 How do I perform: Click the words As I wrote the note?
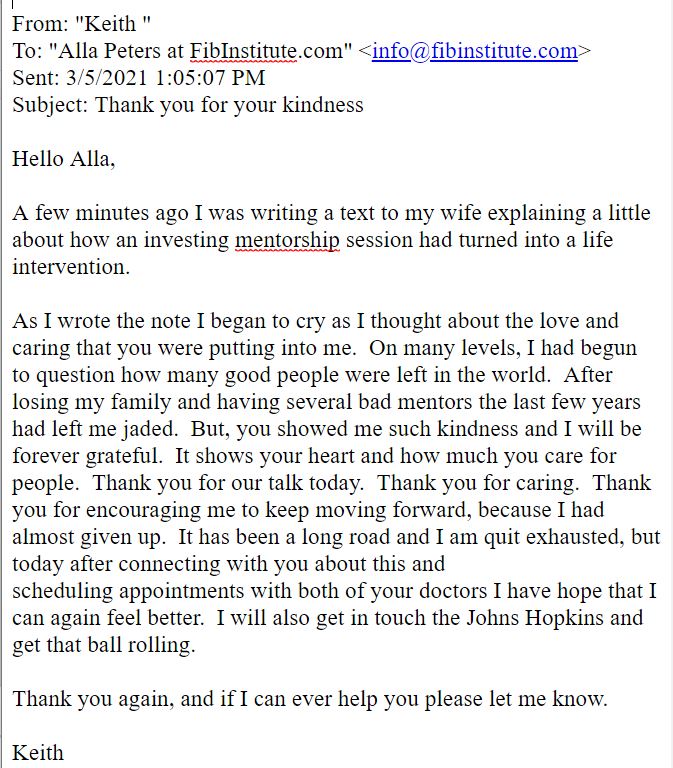click(101, 321)
